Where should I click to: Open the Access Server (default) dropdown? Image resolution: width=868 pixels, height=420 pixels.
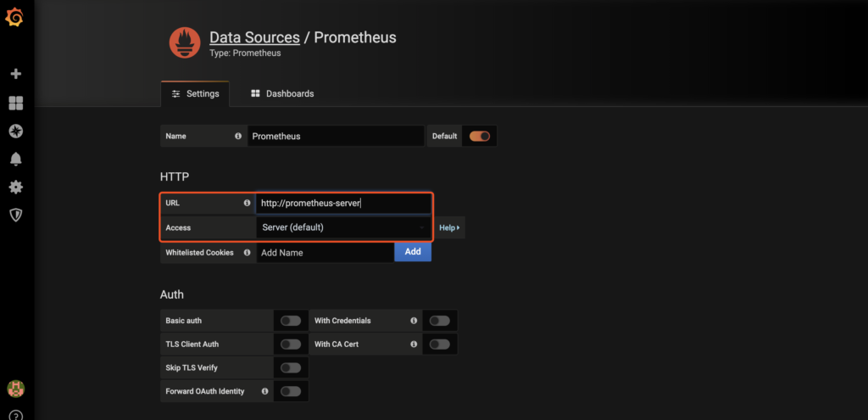click(x=343, y=227)
